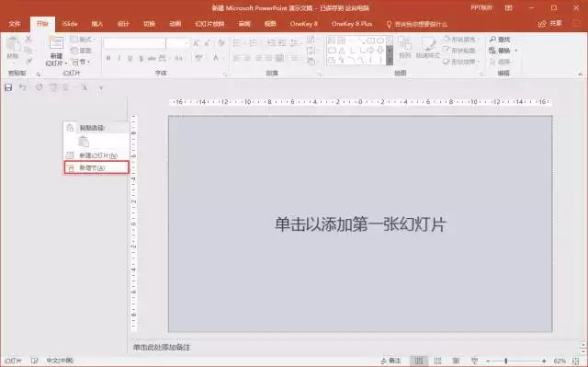The width and height of the screenshot is (588, 367).
Task: Open the font name combo box
Action: point(135,43)
